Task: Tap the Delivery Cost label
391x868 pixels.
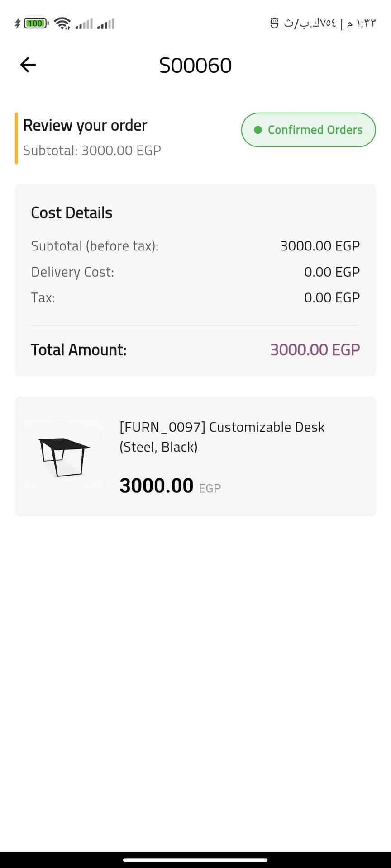Action: pos(72,272)
